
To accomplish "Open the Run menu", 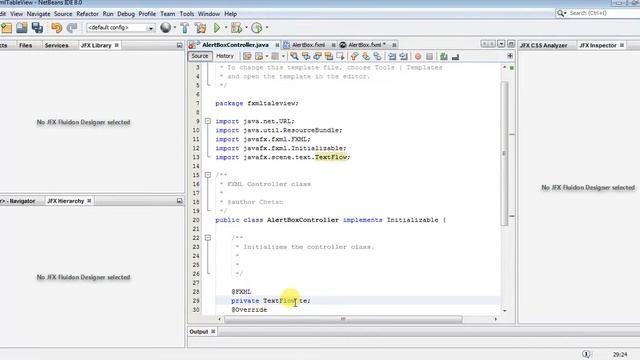I will coord(108,14).
